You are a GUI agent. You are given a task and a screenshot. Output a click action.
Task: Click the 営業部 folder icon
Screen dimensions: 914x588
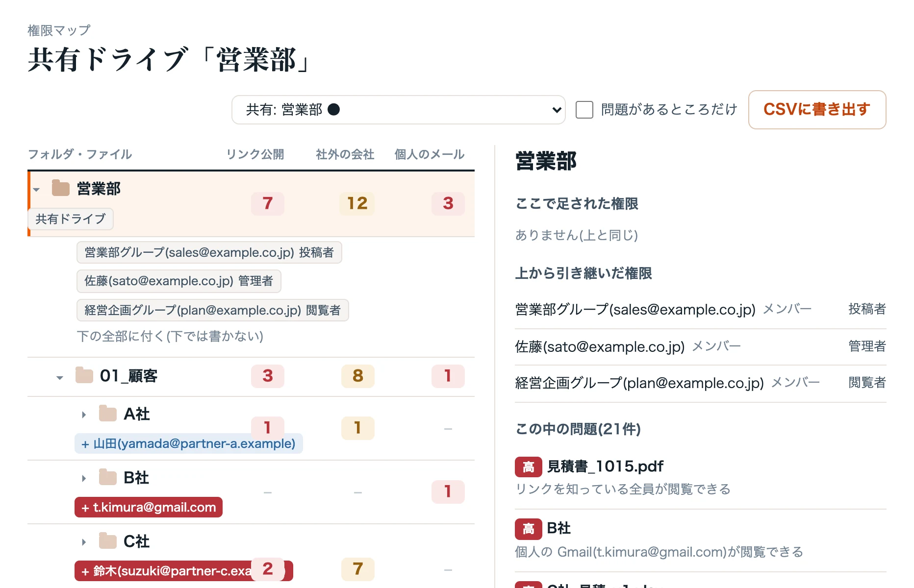point(61,188)
